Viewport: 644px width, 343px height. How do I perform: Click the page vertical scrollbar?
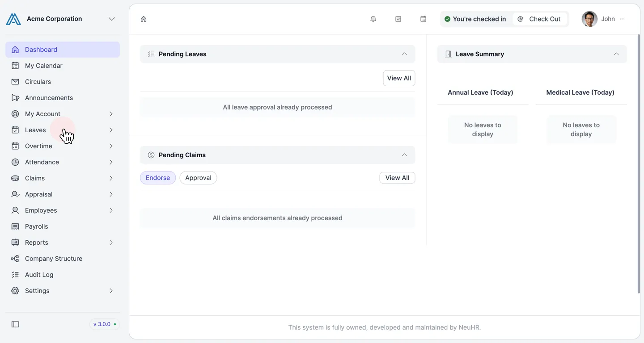[638, 163]
